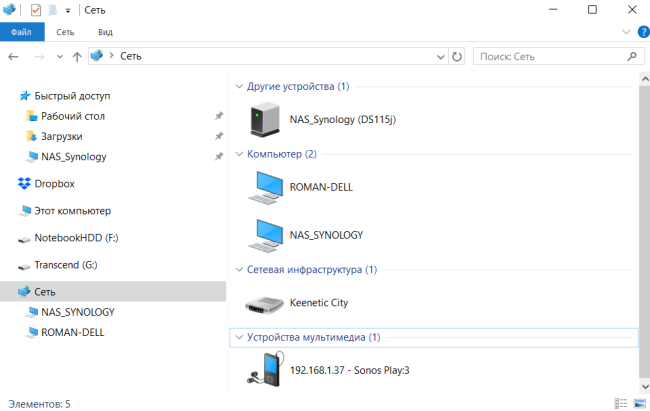Select 'Этот компьютер' in navigation pane
This screenshot has width=650, height=411.
pos(72,211)
